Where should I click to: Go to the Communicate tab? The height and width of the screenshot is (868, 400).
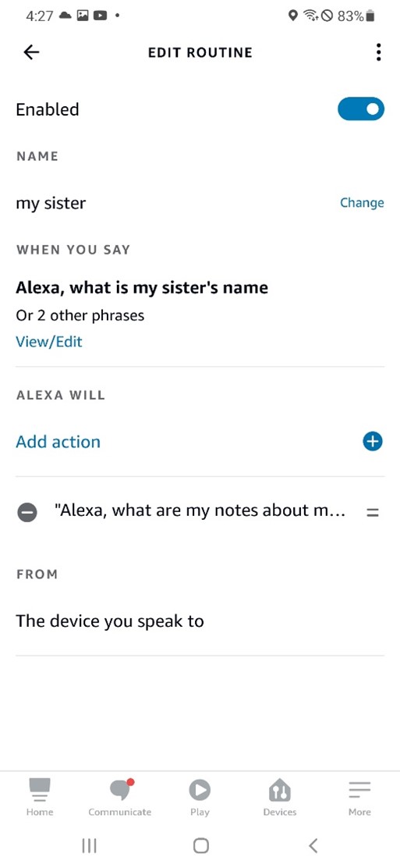tap(119, 797)
